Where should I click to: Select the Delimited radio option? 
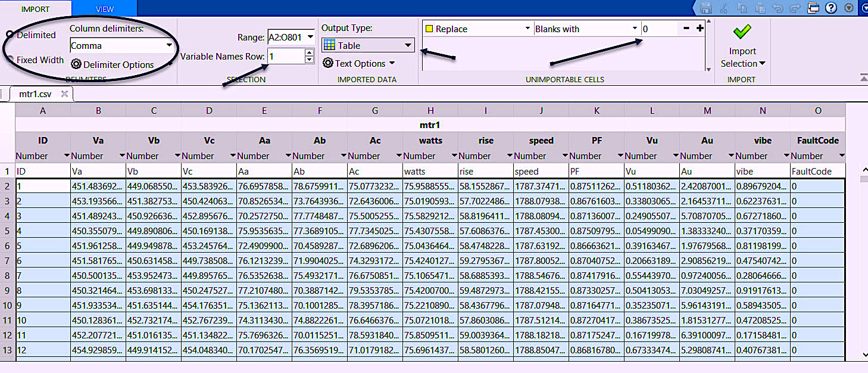(31, 35)
